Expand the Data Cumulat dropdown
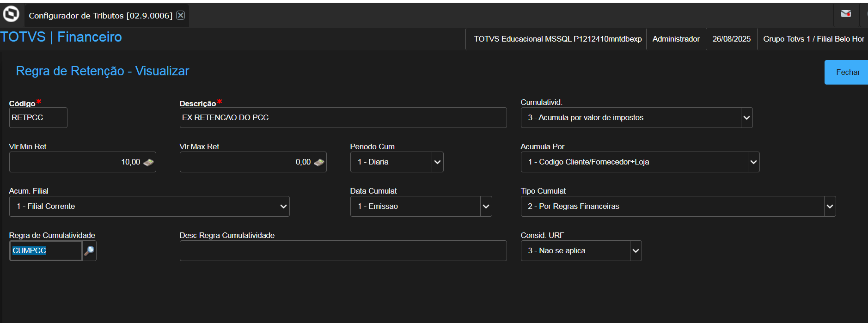Screen dimensions: 868x323 click(486, 207)
